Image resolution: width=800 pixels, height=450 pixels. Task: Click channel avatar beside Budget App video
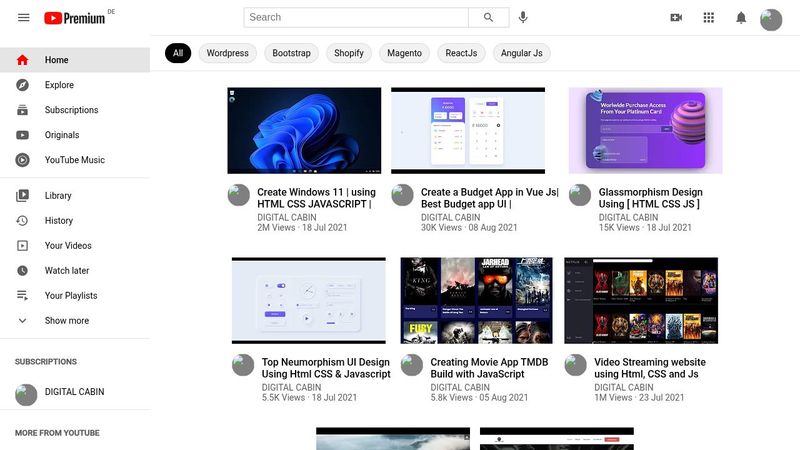pyautogui.click(x=402, y=195)
